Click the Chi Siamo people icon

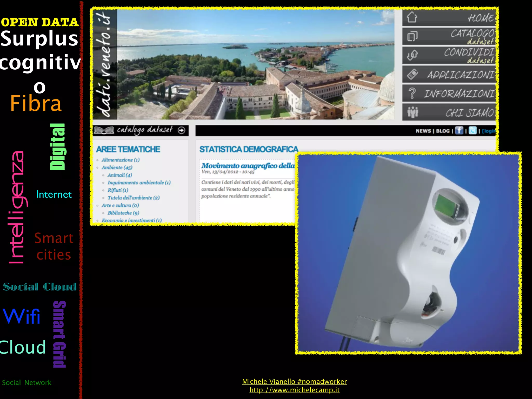coord(413,112)
